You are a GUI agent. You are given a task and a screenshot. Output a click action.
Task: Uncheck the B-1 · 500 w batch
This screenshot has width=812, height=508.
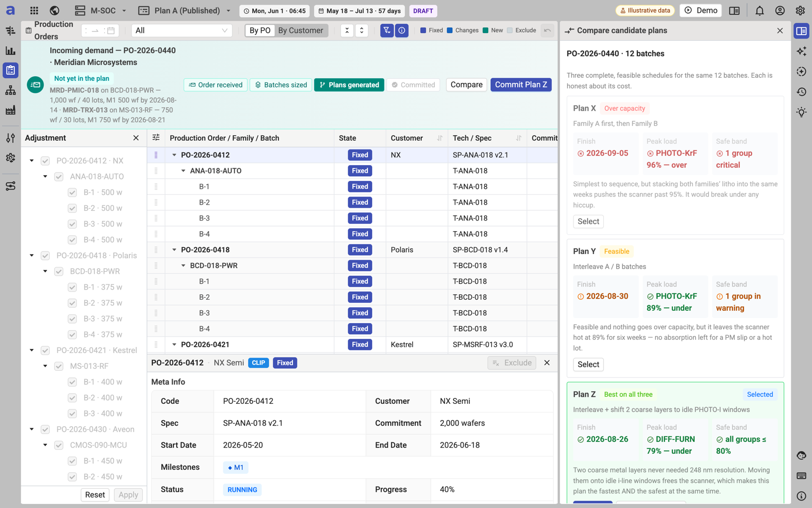[x=73, y=192]
